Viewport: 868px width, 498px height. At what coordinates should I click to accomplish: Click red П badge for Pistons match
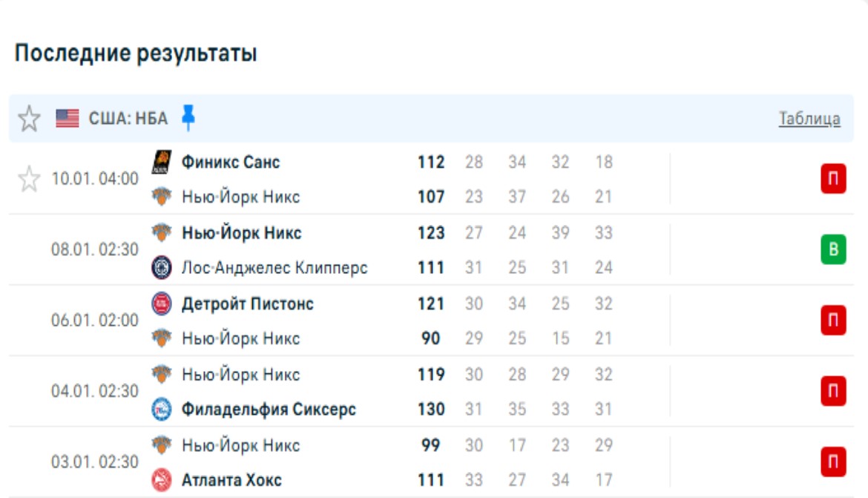point(833,321)
